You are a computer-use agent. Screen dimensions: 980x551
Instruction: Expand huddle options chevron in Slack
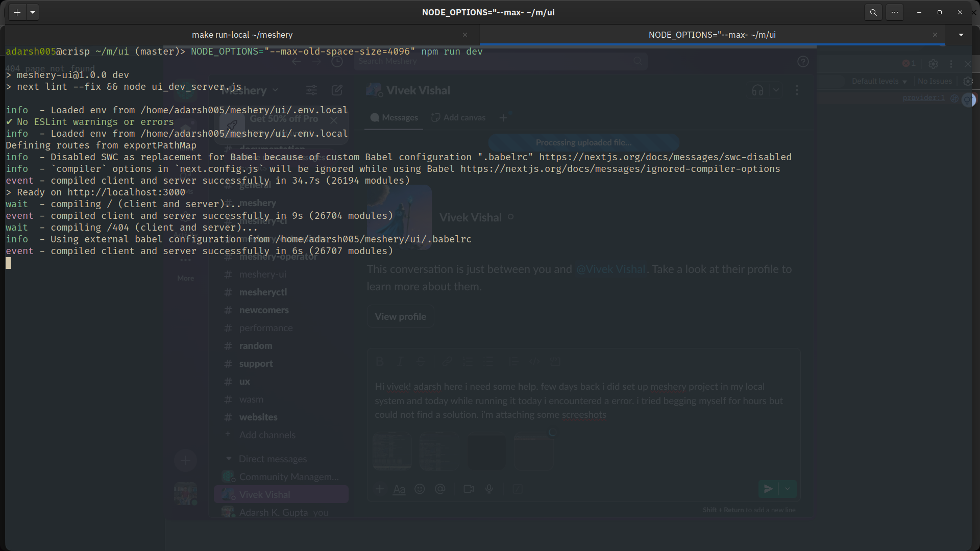(776, 90)
